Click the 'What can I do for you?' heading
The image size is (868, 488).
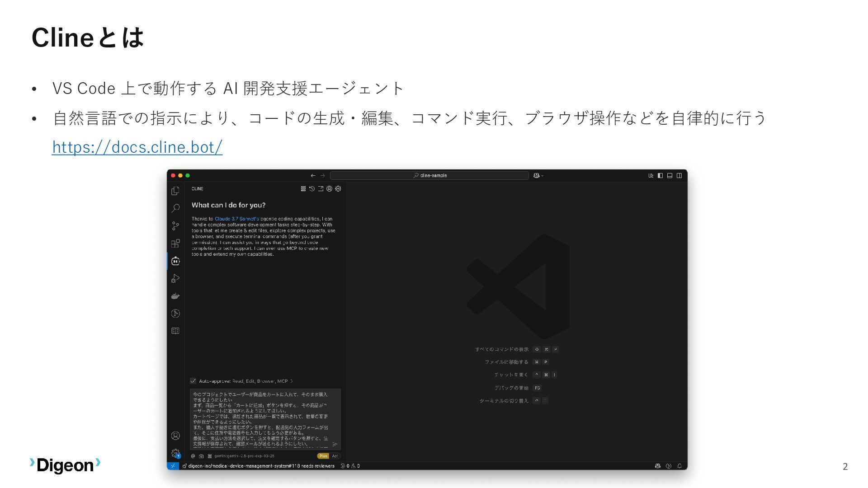pos(228,205)
